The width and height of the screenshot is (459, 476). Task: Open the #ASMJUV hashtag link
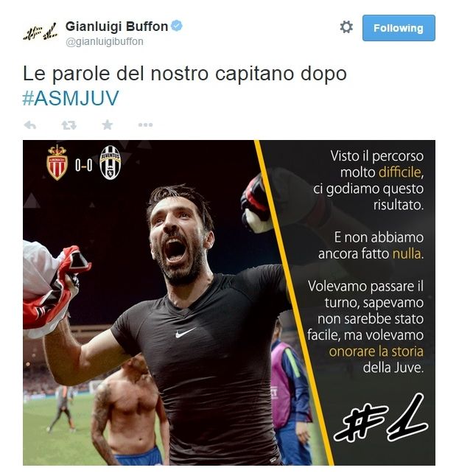71,98
